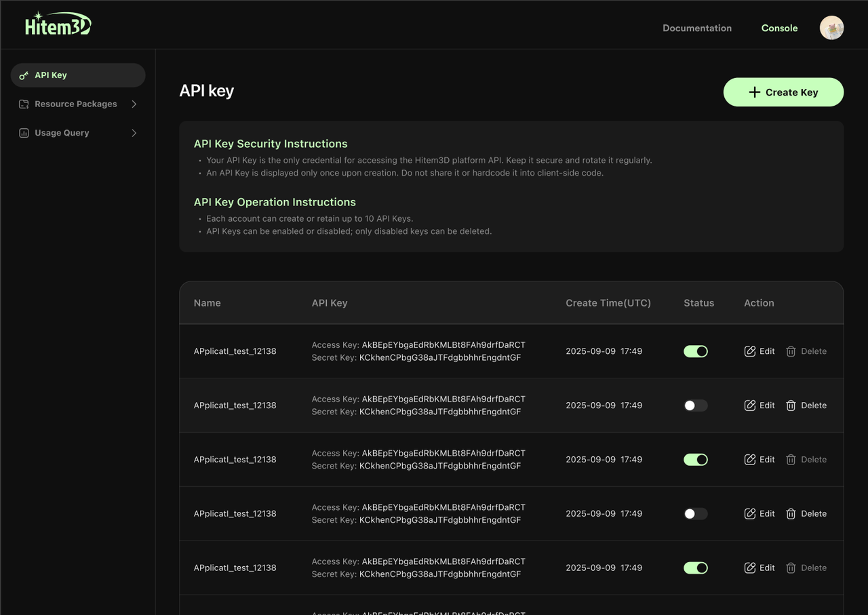Disable the first API key status toggle
The height and width of the screenshot is (615, 868).
(696, 351)
